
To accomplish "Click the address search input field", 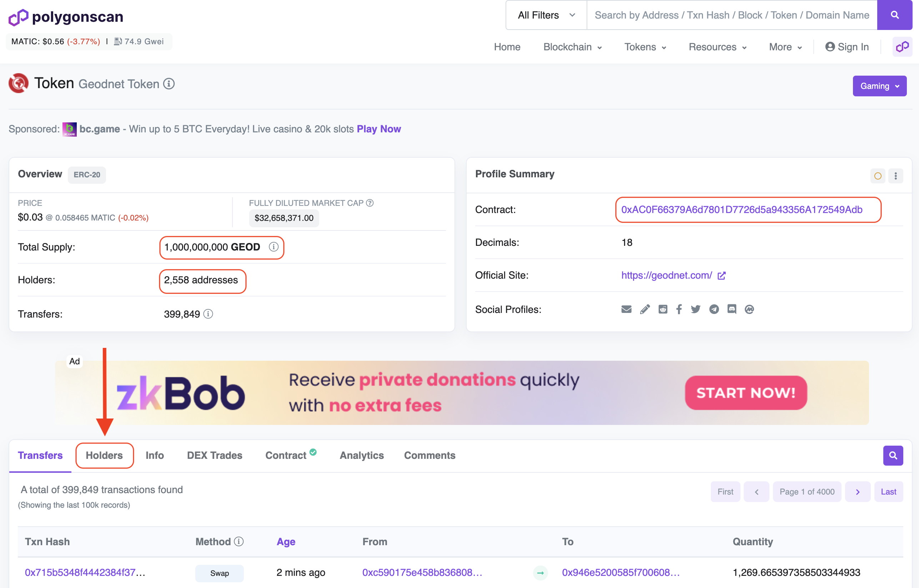I will point(732,15).
